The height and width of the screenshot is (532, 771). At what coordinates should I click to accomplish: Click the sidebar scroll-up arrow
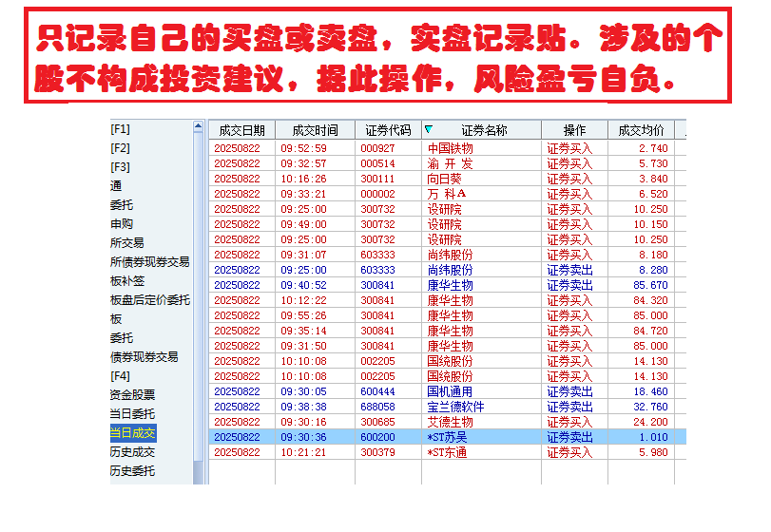pos(198,126)
